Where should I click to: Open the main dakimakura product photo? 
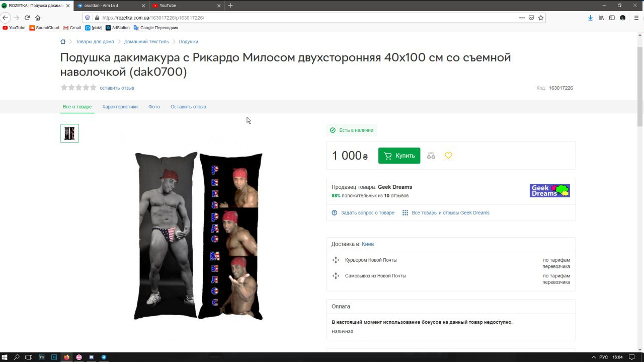198,236
